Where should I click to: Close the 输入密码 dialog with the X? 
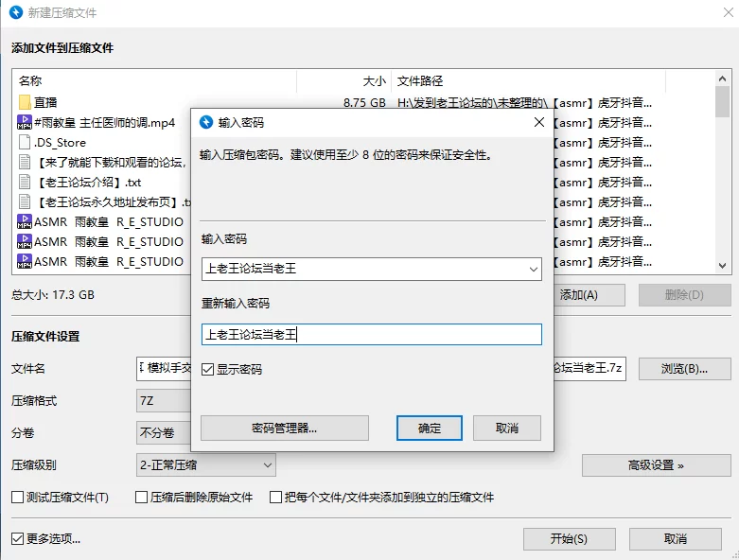point(538,122)
